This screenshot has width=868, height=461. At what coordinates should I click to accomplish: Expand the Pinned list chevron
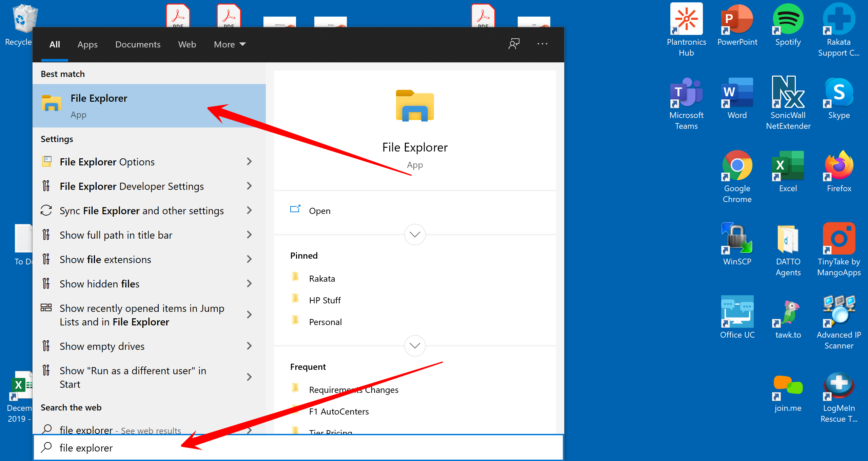[415, 346]
